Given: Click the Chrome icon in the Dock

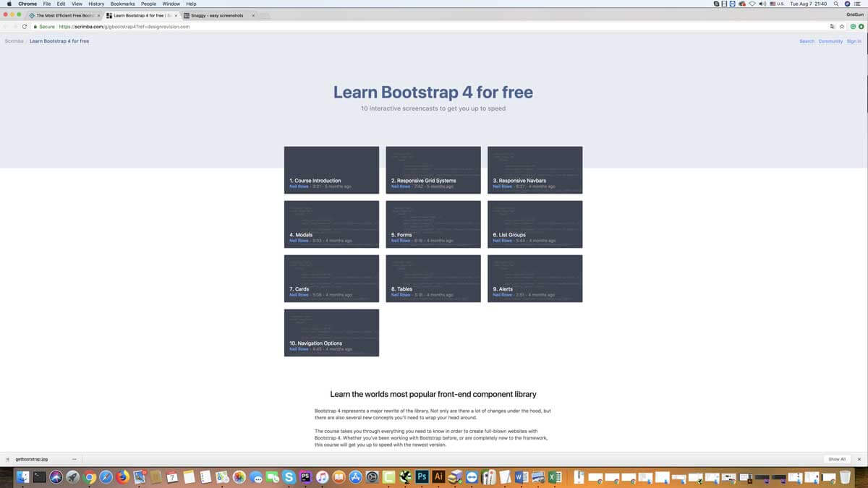Looking at the screenshot, I should [90, 477].
